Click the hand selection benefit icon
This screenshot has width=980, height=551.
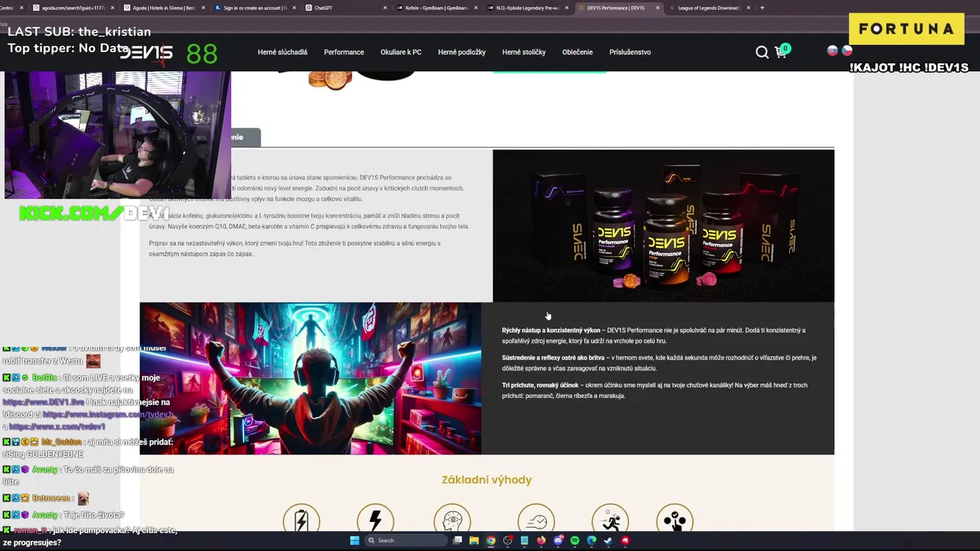click(675, 520)
